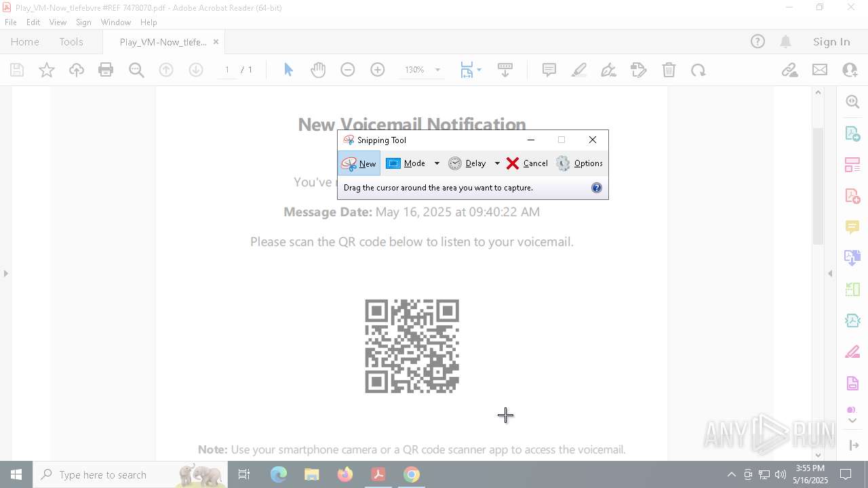Add the document to starred with star icon
This screenshot has height=488, width=868.
[x=47, y=70]
